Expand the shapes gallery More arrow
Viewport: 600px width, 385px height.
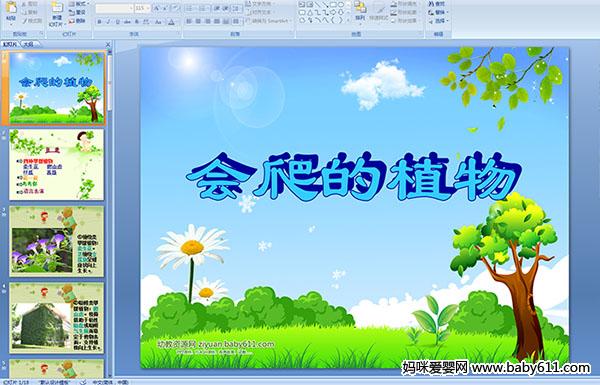click(348, 21)
